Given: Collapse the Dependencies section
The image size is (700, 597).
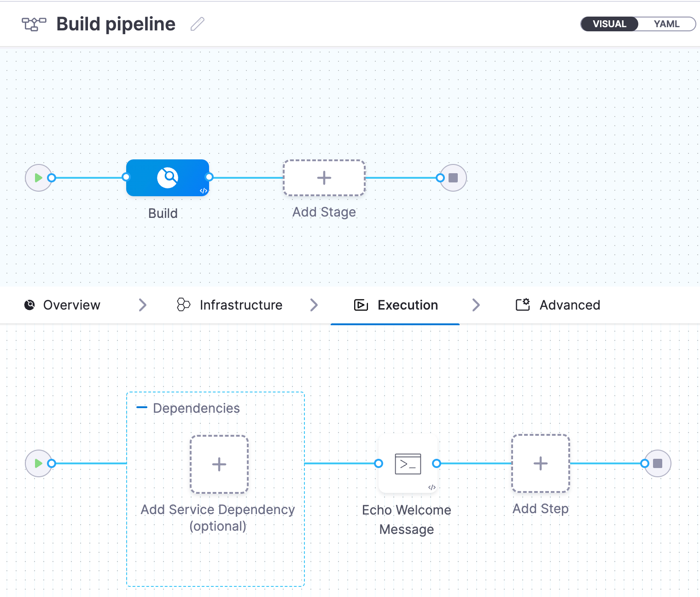Looking at the screenshot, I should 142,407.
